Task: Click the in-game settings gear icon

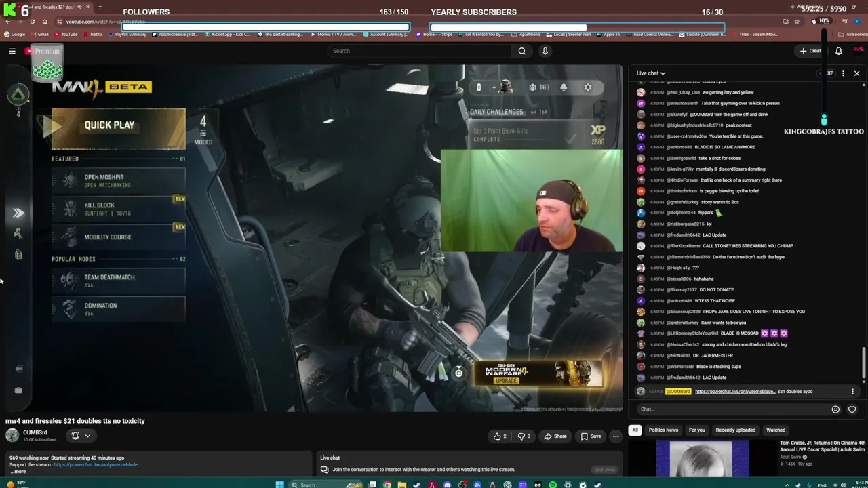Action: pyautogui.click(x=588, y=87)
